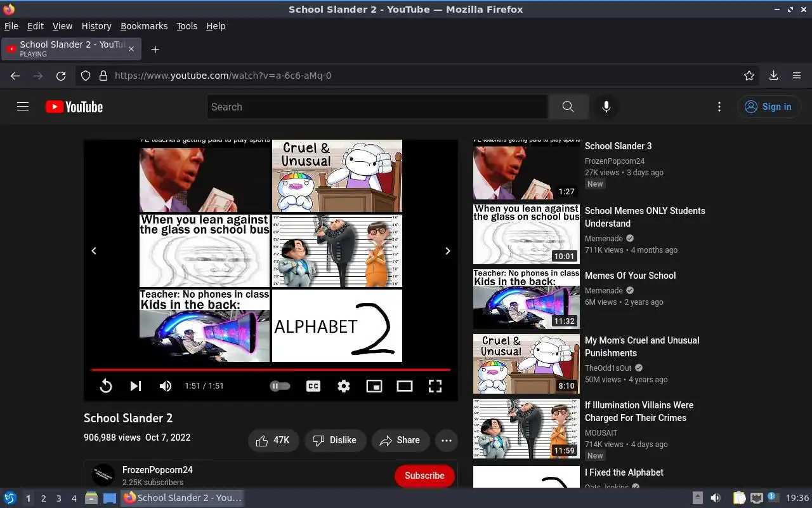The image size is (812, 508).
Task: Click Cruel & Unusual end-screen suggestion
Action: click(337, 176)
